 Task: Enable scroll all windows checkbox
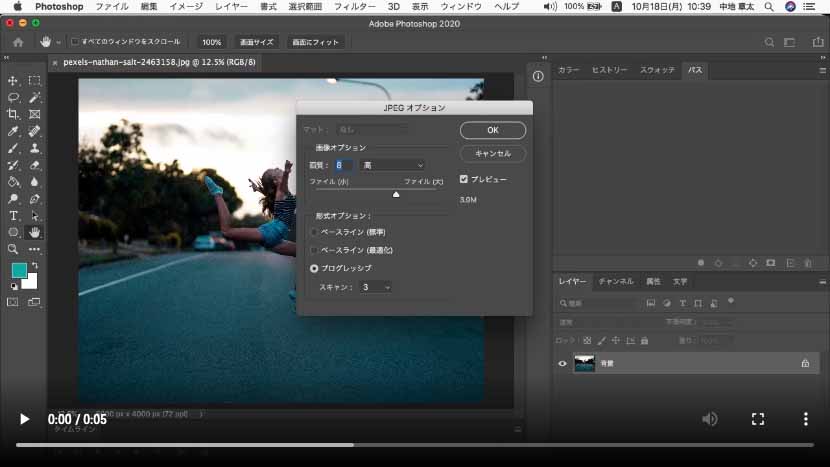click(75, 42)
